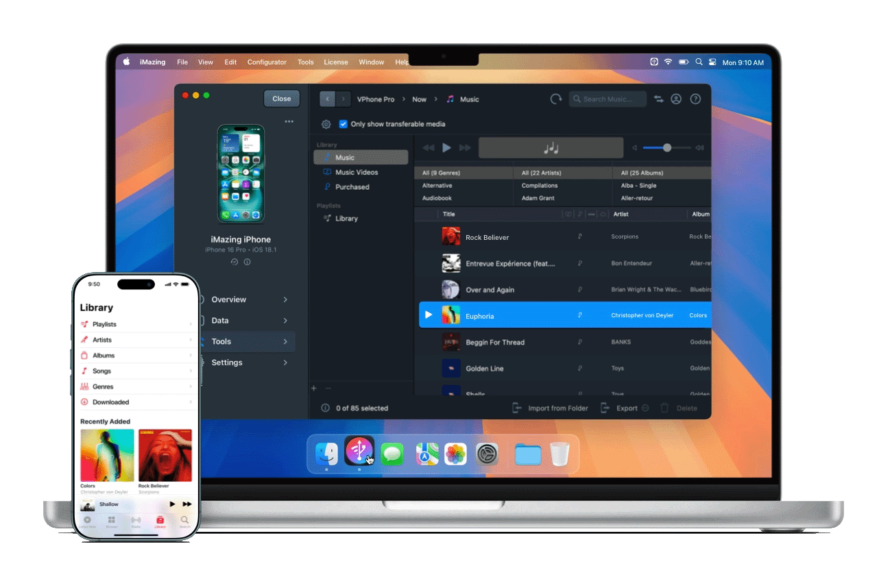The image size is (879, 588).
Task: Tap the Rock Believer album cover on the iPhone
Action: coord(165,456)
